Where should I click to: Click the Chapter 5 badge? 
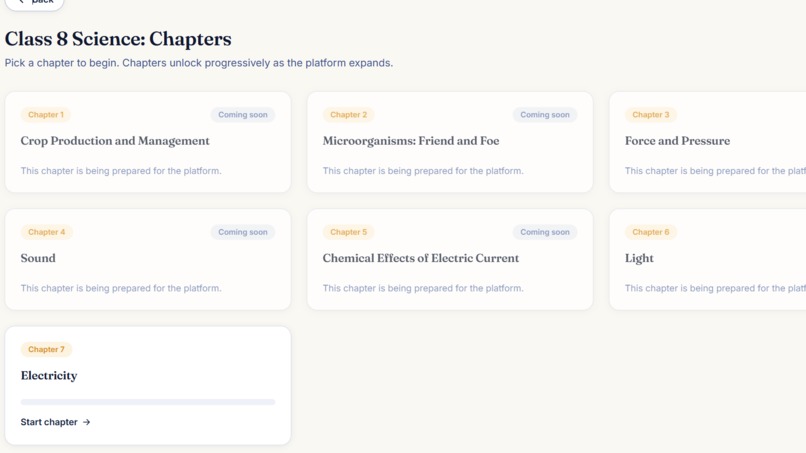click(x=349, y=232)
